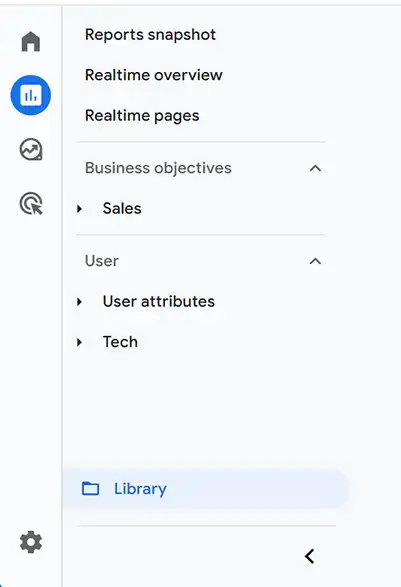401x587 pixels.
Task: Open the Explore icon in the sidebar
Action: 31,149
